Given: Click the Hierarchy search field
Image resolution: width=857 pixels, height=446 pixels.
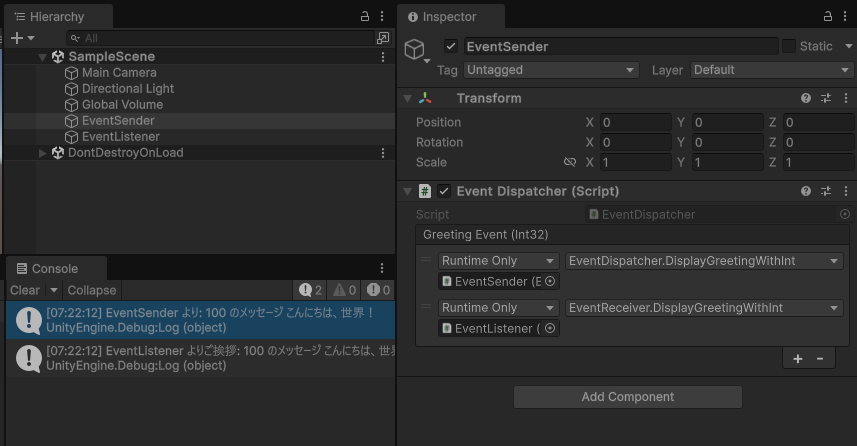Looking at the screenshot, I should point(220,38).
